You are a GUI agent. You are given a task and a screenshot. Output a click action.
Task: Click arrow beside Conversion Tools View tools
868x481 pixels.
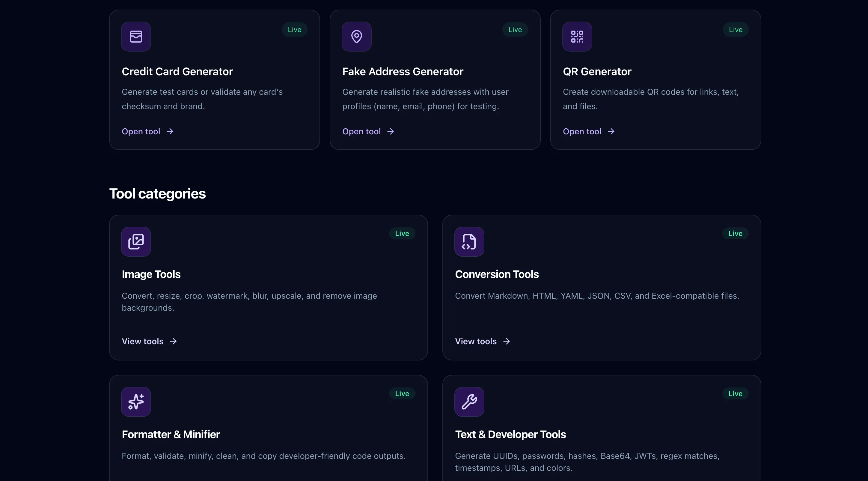tap(507, 342)
